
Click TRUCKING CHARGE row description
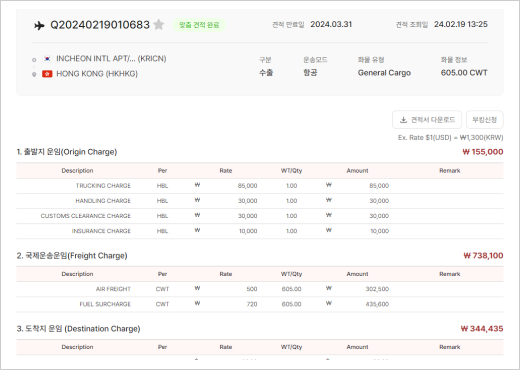[x=103, y=186]
